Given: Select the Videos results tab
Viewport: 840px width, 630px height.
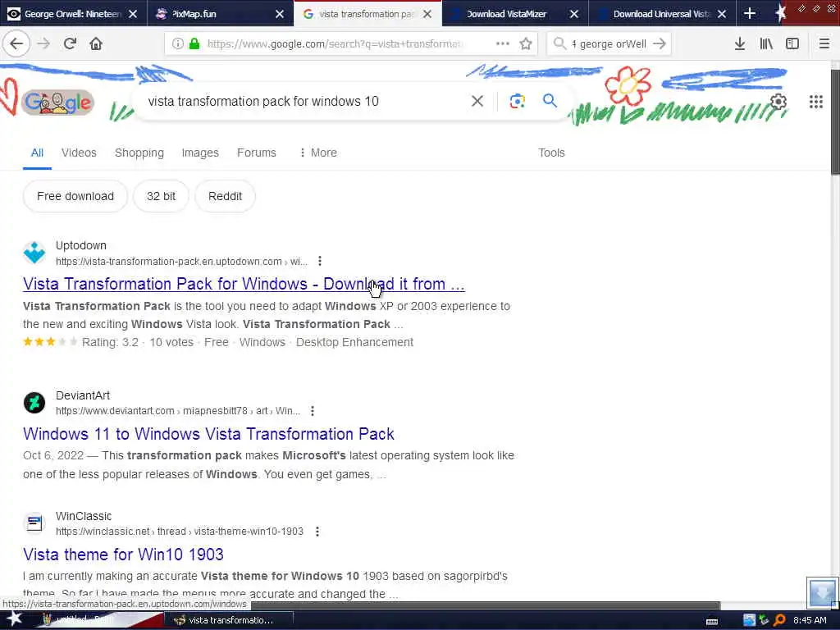Looking at the screenshot, I should coord(79,153).
